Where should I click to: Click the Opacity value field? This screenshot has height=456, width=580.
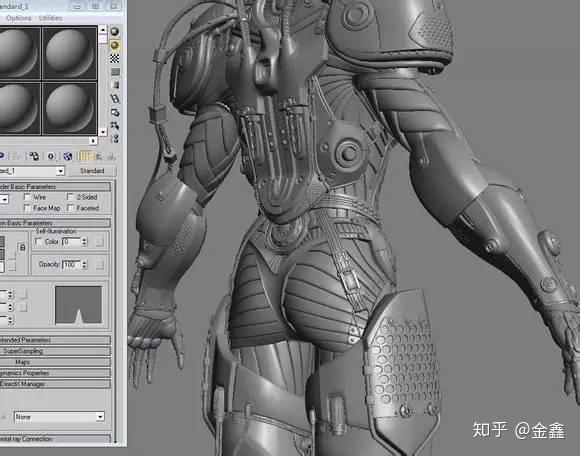[72, 264]
